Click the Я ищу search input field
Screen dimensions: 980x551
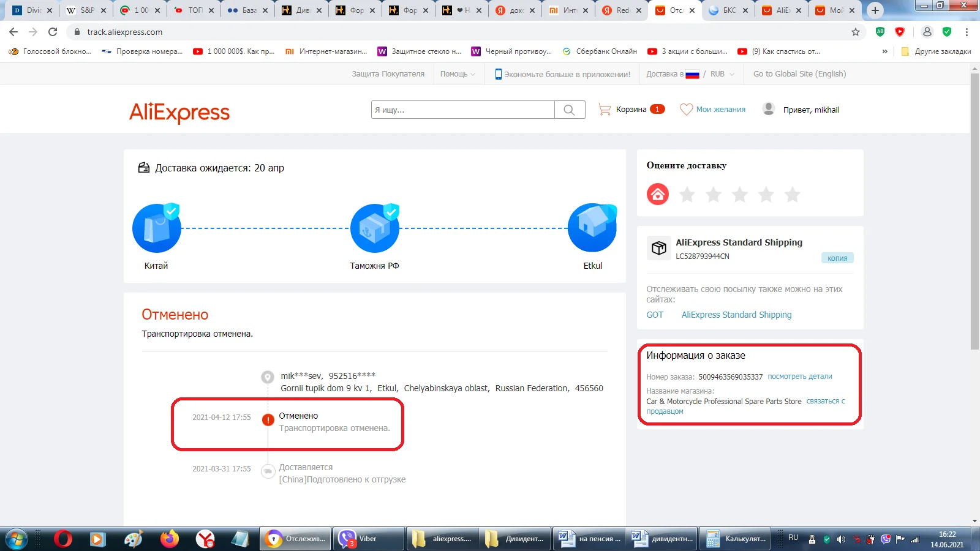pos(463,110)
